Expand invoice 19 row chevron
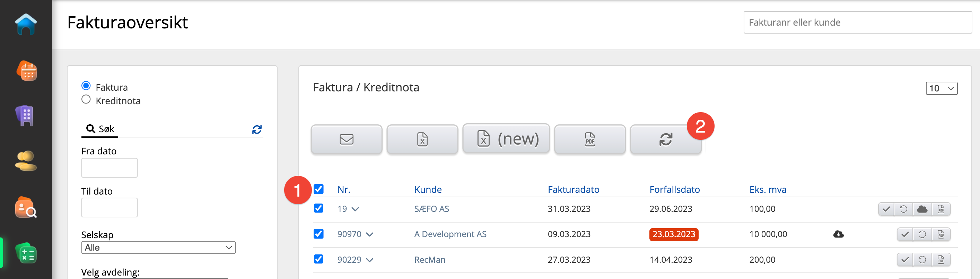 click(x=355, y=209)
